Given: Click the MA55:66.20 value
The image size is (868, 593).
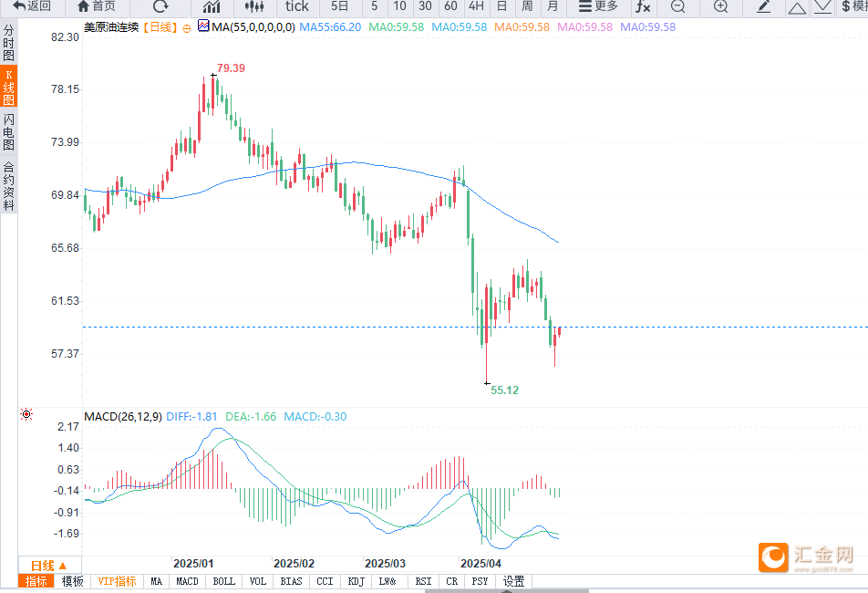Looking at the screenshot, I should point(330,27).
